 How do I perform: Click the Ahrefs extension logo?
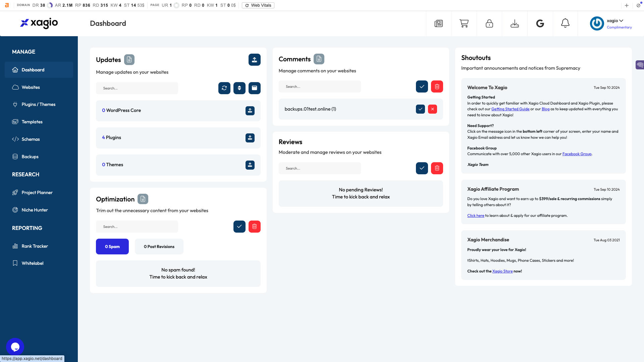pyautogui.click(x=7, y=5)
